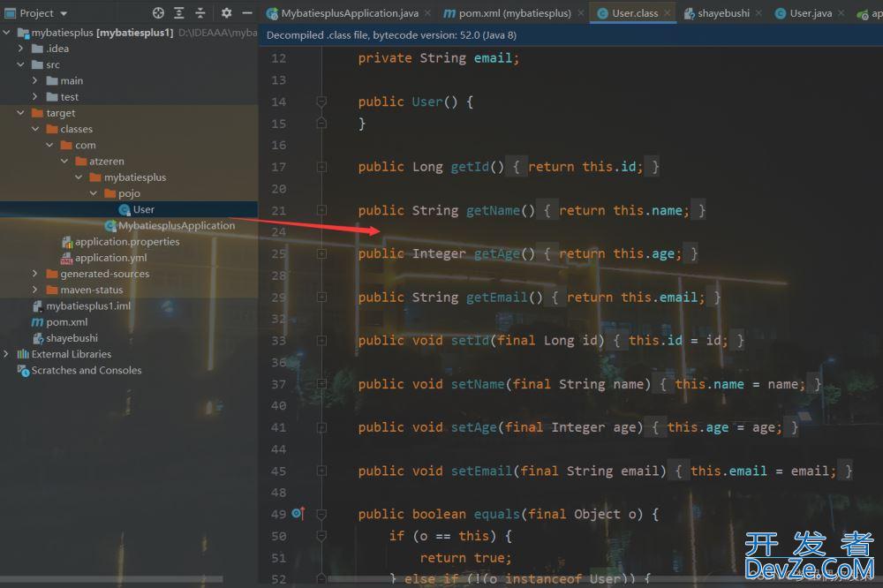
Task: Click the getEmail method name
Action: click(496, 298)
